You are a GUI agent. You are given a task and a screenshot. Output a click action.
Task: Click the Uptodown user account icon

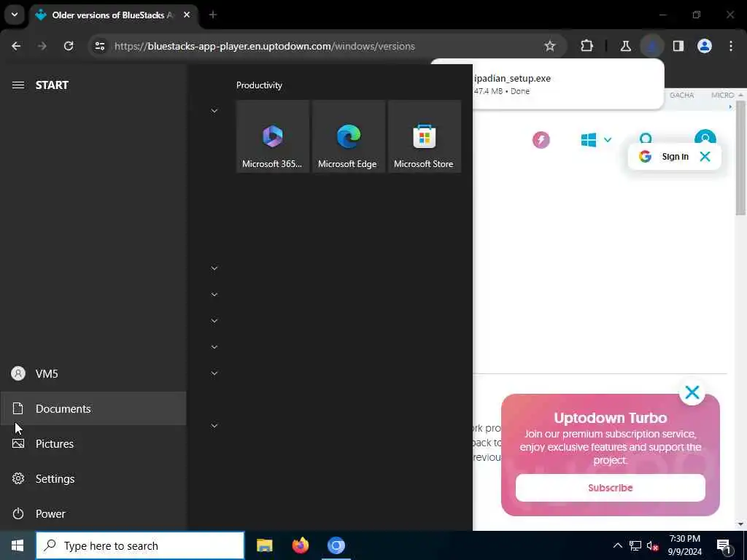(x=705, y=138)
